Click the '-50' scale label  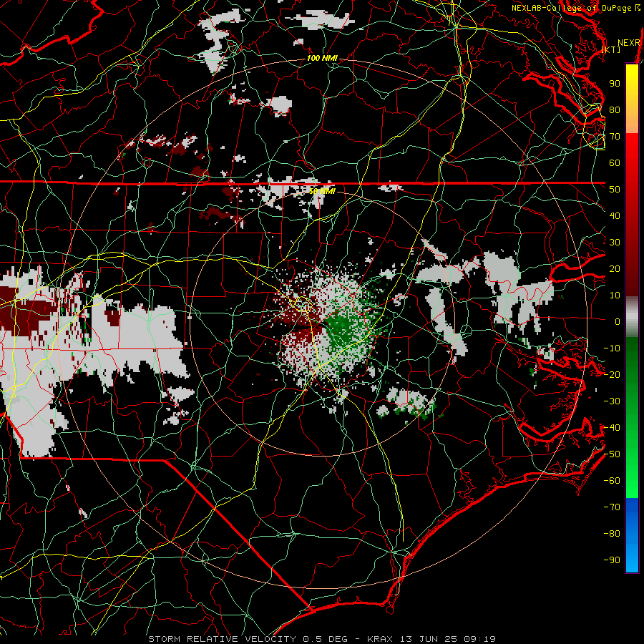tap(612, 454)
